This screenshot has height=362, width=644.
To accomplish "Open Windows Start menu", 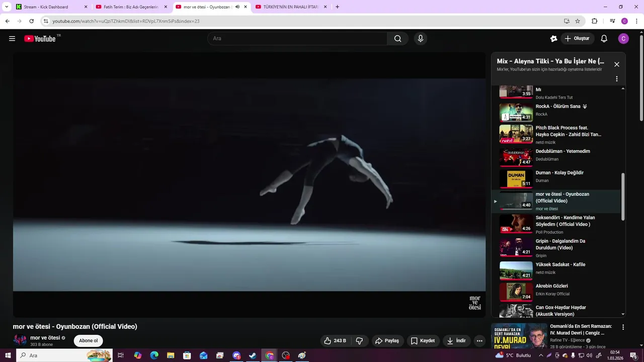I will (8, 355).
